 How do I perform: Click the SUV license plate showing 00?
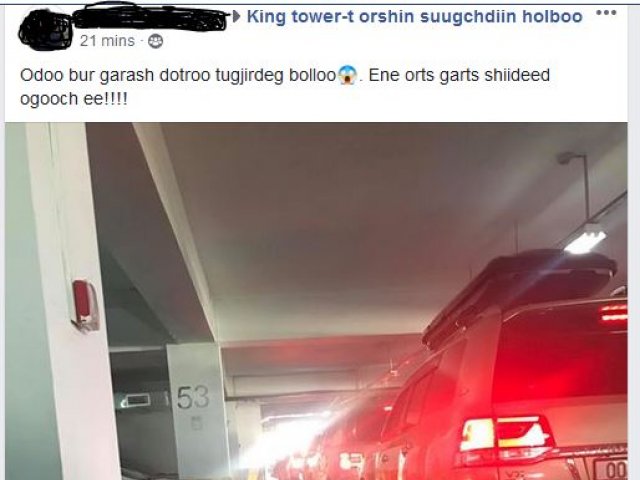tap(611, 469)
